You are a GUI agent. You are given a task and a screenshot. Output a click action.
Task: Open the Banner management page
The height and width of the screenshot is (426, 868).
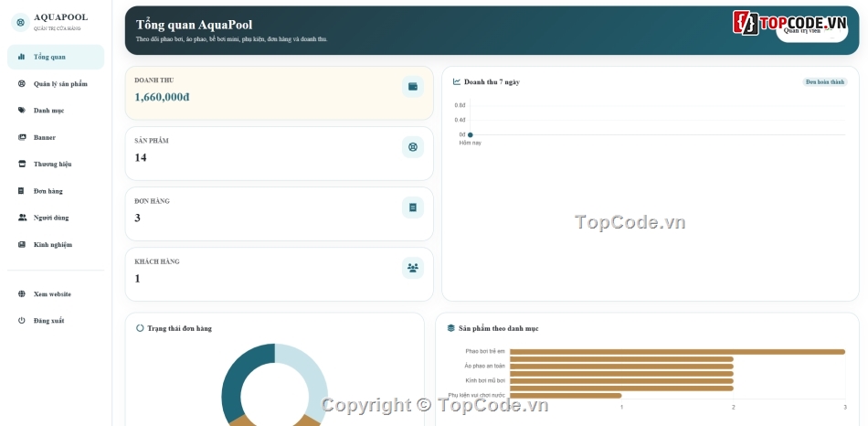(56, 137)
